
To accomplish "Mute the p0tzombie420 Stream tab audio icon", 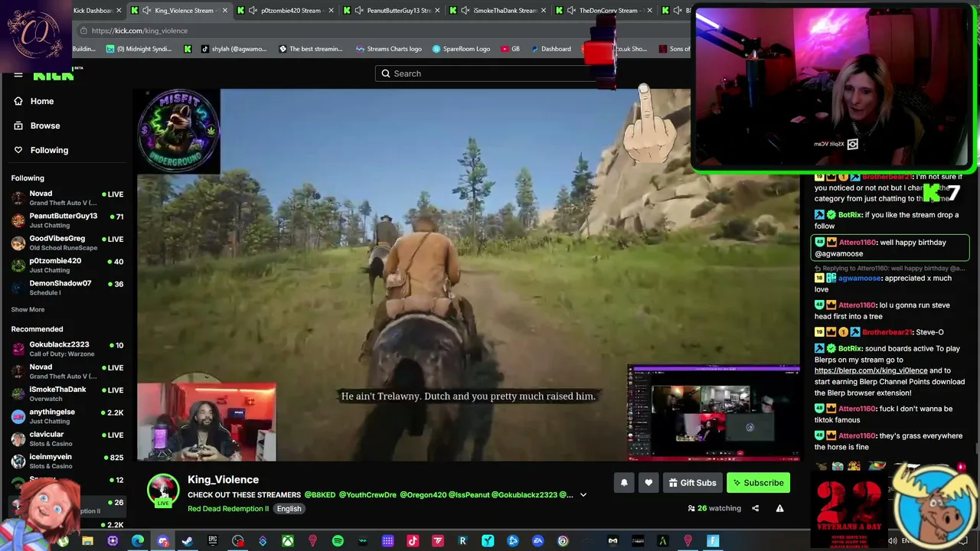I will coord(253,11).
